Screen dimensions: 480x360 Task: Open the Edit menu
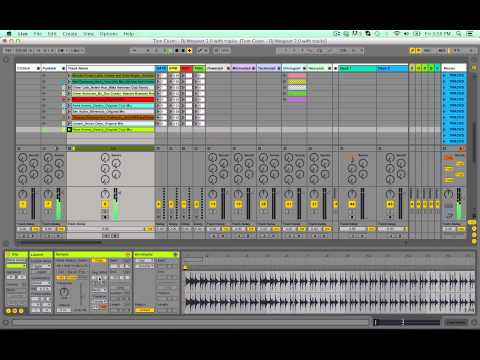pos(52,34)
